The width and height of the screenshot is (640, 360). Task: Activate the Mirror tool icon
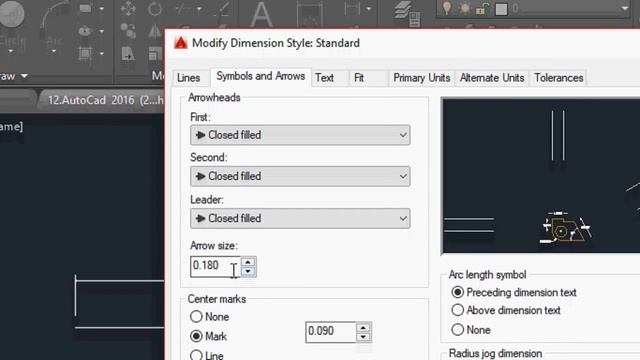click(155, 31)
